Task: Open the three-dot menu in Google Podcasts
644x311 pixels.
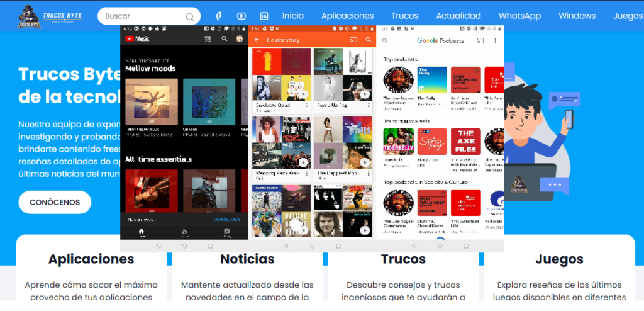Action: pyautogui.click(x=496, y=41)
